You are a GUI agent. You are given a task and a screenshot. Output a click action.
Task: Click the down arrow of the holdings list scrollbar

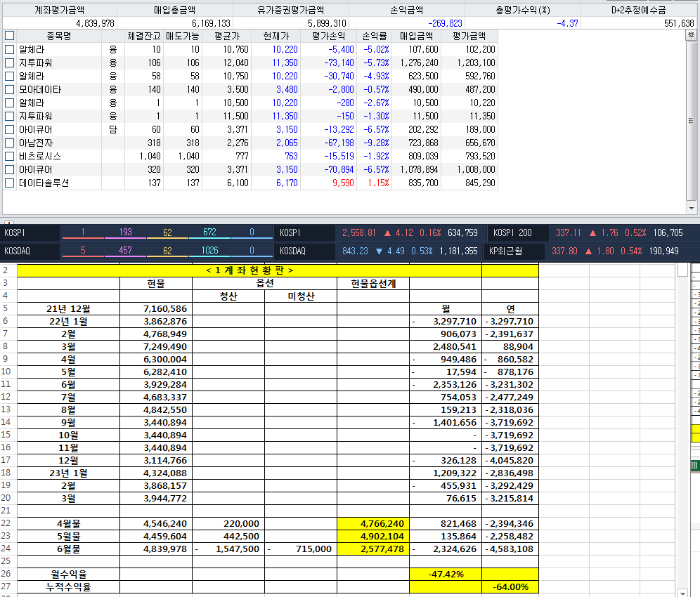pyautogui.click(x=693, y=209)
